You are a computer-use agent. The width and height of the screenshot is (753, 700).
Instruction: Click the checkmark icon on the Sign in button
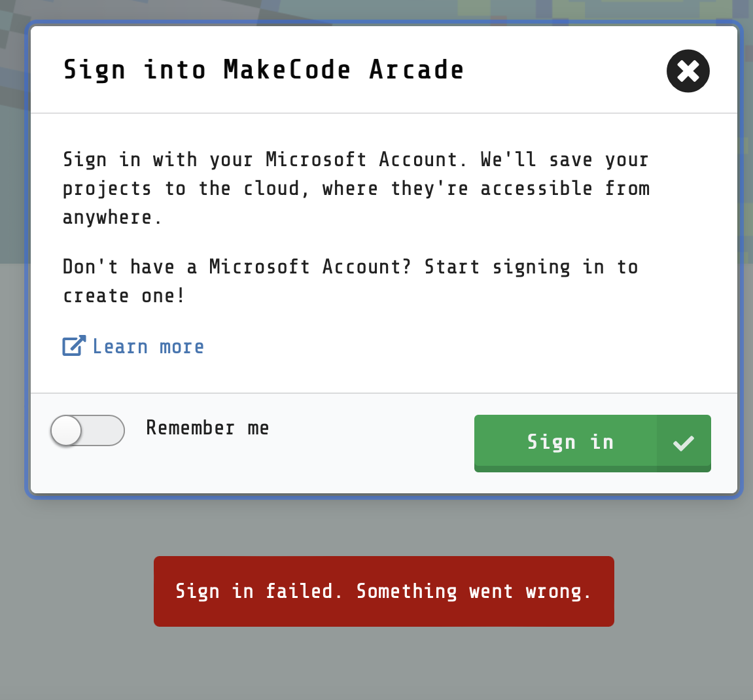684,443
